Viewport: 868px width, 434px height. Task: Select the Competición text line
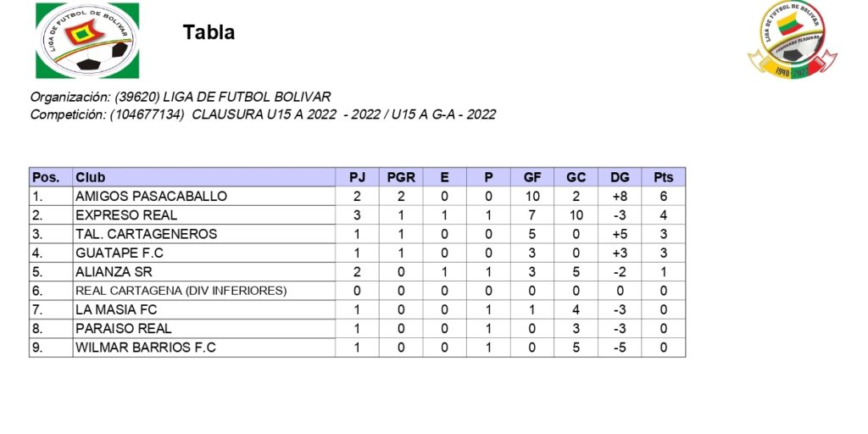(263, 114)
